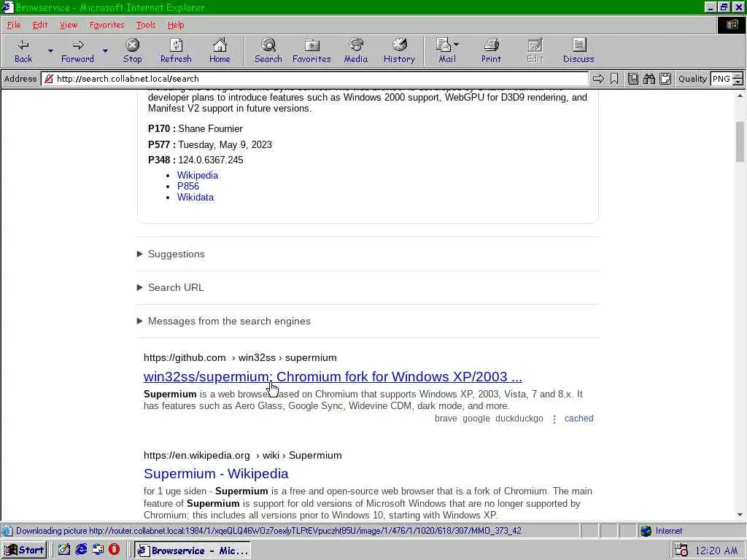
Task: Open the Favorites toolbar button
Action: point(311,51)
